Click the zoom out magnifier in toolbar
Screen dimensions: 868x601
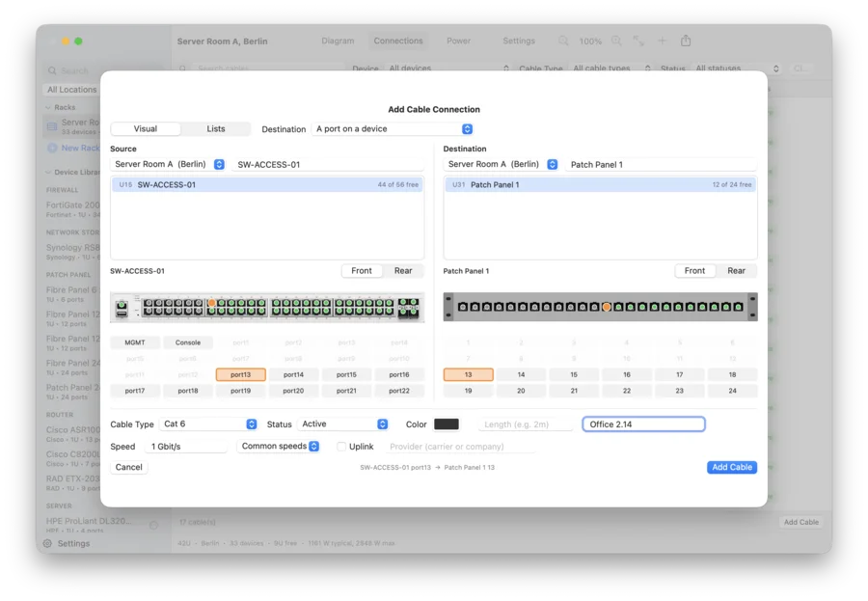point(563,41)
